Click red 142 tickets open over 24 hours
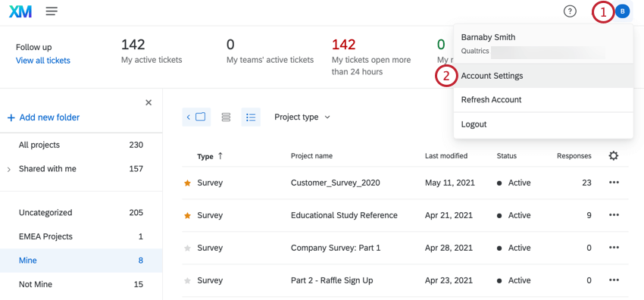The height and width of the screenshot is (300, 644). (x=344, y=45)
